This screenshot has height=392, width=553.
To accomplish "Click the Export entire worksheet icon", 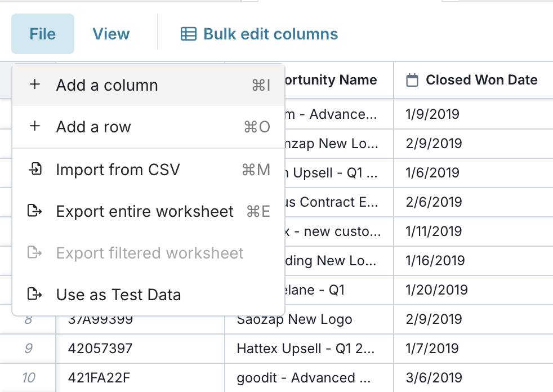I will click(x=35, y=211).
